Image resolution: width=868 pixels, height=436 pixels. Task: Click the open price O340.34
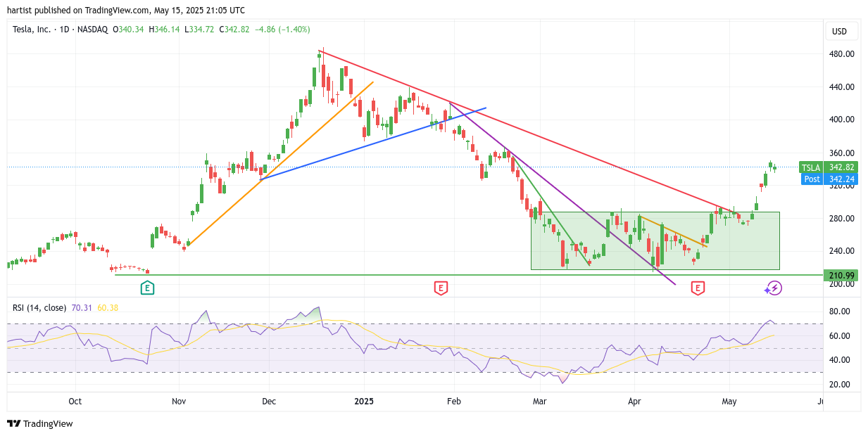pyautogui.click(x=128, y=30)
